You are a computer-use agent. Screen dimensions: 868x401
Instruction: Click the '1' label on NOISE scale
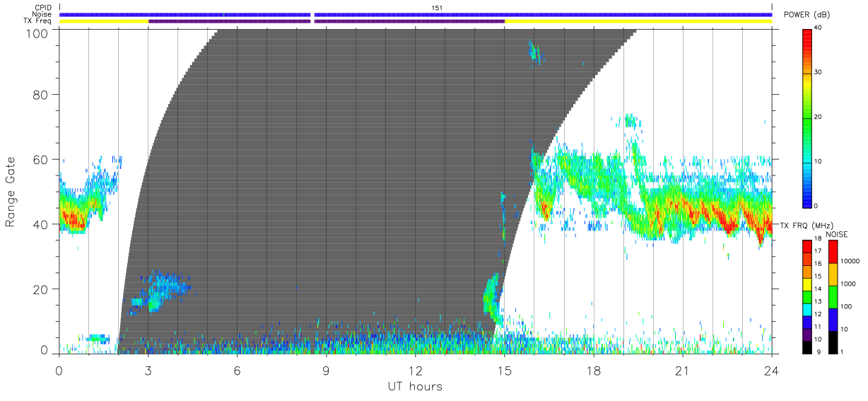tap(842, 351)
